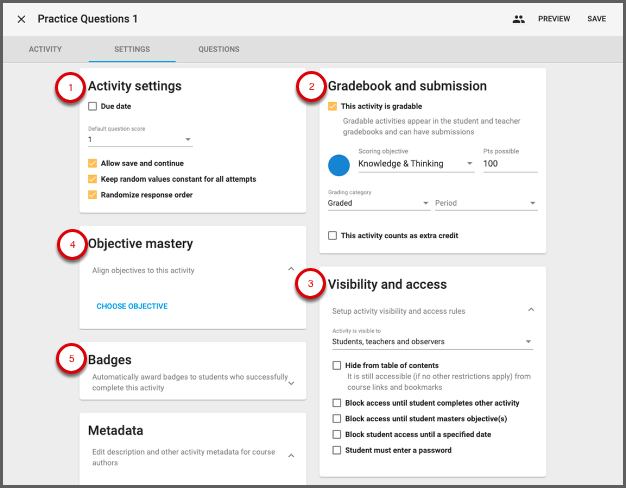Click the red number 3 callout marker
The image size is (626, 488).
click(310, 286)
